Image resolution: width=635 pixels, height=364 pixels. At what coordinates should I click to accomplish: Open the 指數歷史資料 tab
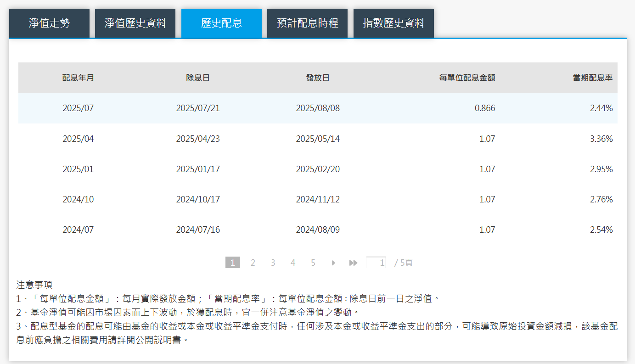click(x=393, y=22)
